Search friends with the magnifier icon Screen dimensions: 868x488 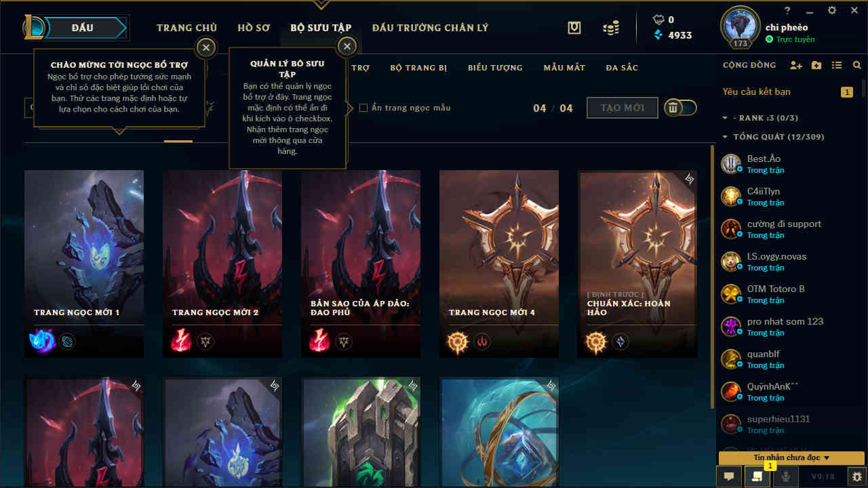[857, 65]
